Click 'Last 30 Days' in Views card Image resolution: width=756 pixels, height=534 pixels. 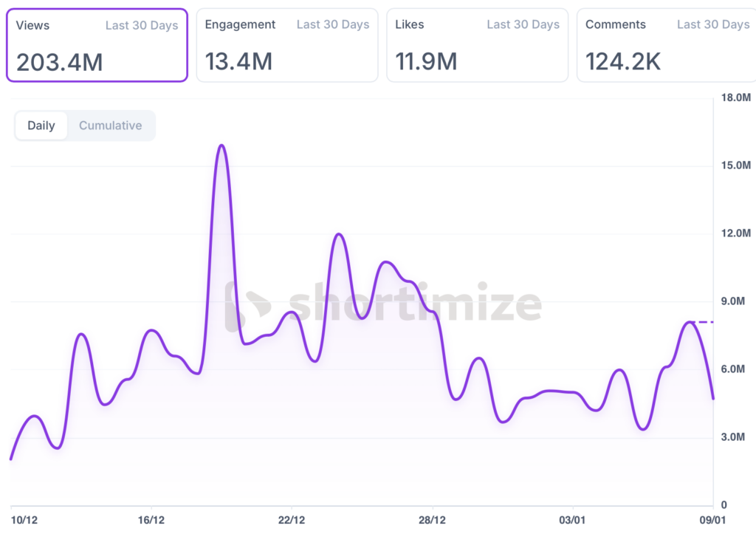coord(141,25)
